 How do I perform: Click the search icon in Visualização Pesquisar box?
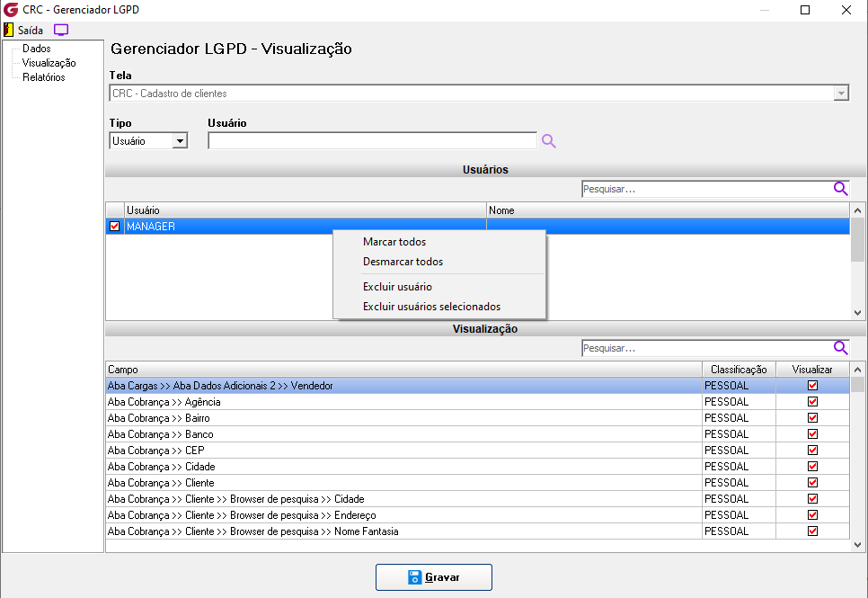point(840,348)
